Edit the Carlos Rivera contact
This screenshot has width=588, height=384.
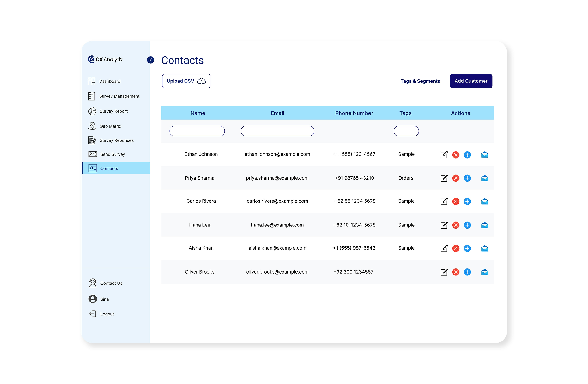point(444,201)
